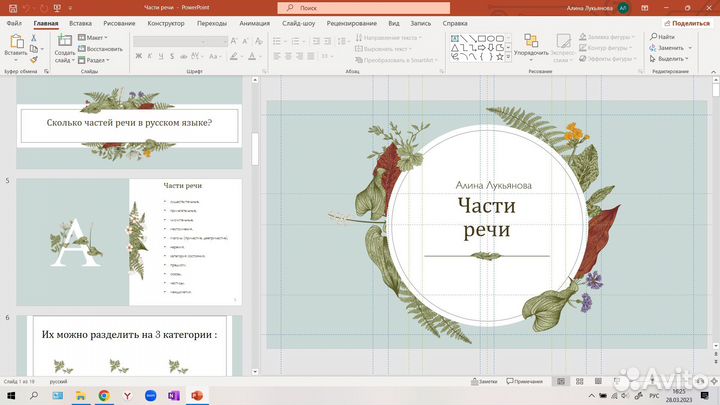Screen dimensions: 720x405
Task: Open PowerPoint from the Windows taskbar
Action: pyautogui.click(x=197, y=395)
